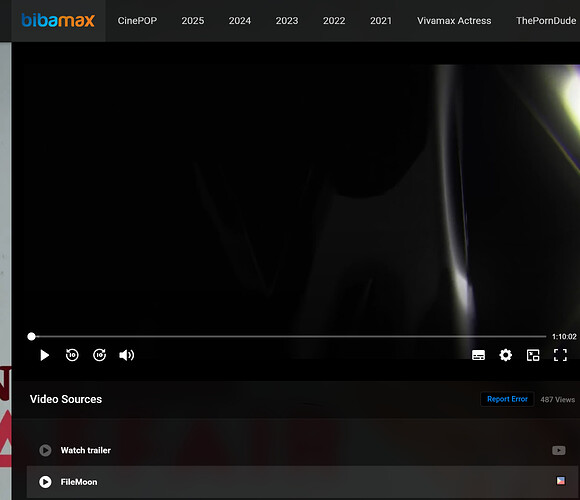Click the bibamax logo
Viewport: 580px width, 500px height.
[58, 20]
